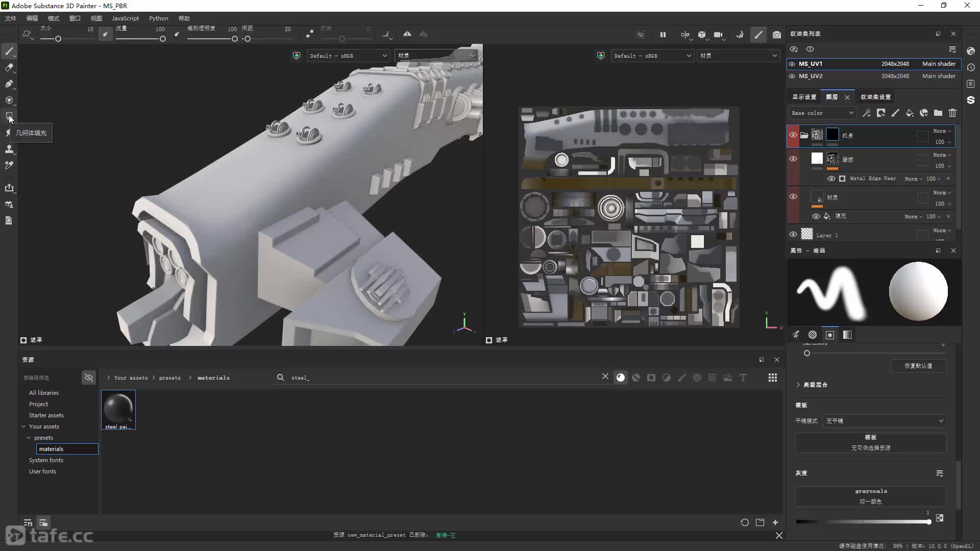Open the left viewport Default - sRGB dropdown
980x551 pixels.
click(x=348, y=56)
